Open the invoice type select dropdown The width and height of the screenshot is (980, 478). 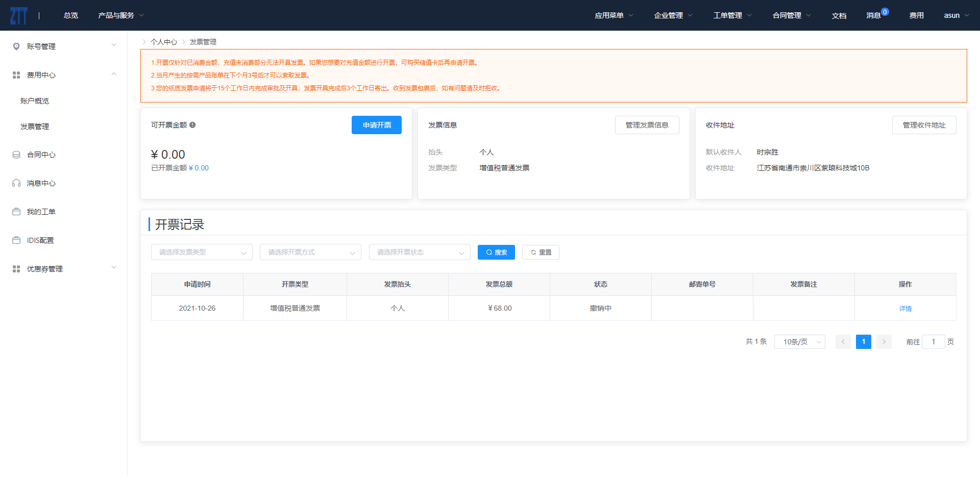(x=202, y=252)
